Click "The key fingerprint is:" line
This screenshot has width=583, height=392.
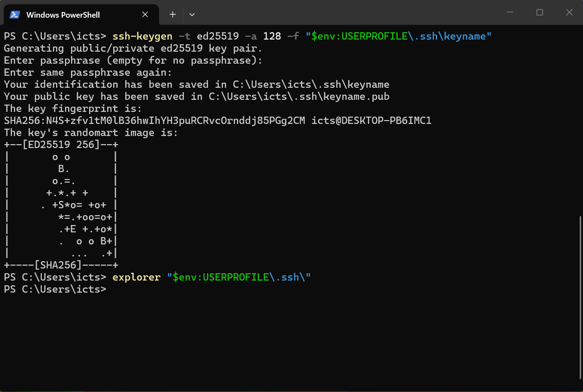pyautogui.click(x=73, y=109)
